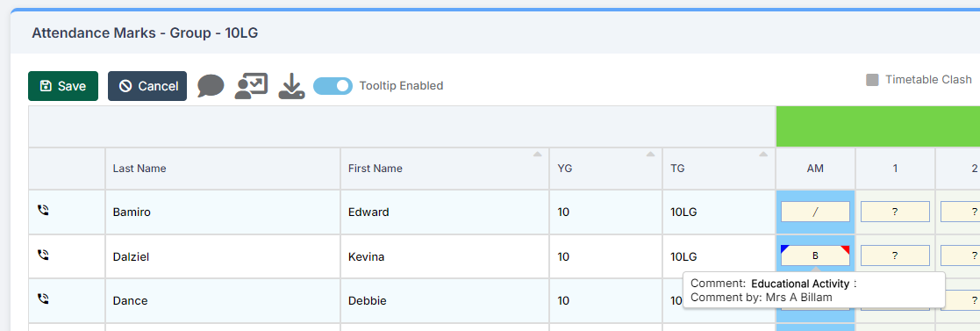
Task: Select the Edward first name cell
Action: pyautogui.click(x=444, y=212)
